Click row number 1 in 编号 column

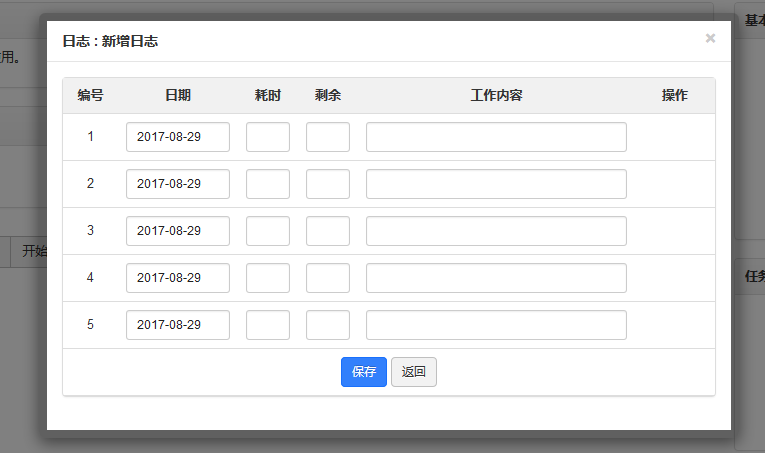[x=90, y=137]
